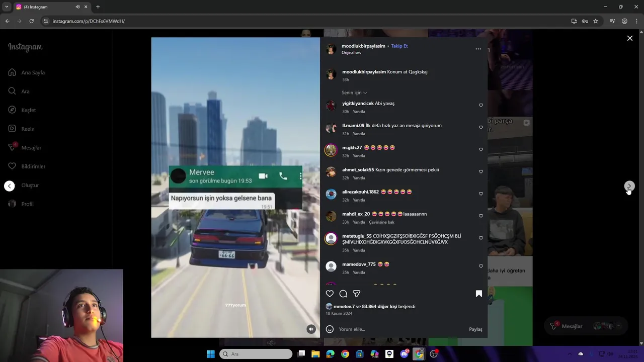This screenshot has width=644, height=362.
Task: Open the password manager key icon
Action: point(585,21)
